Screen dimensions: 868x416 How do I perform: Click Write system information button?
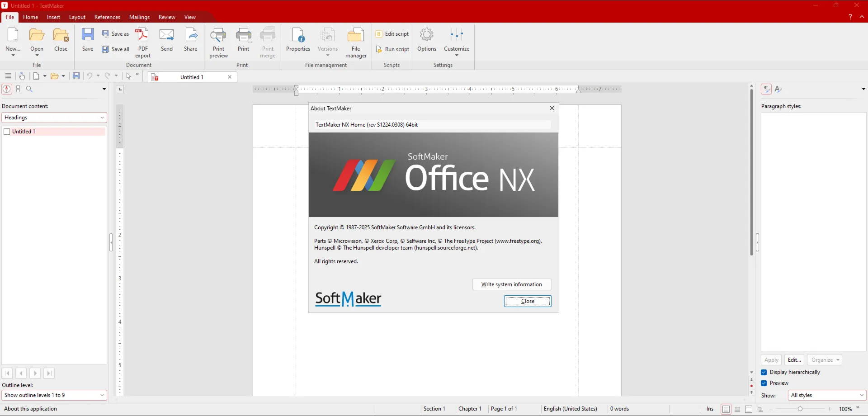click(512, 284)
